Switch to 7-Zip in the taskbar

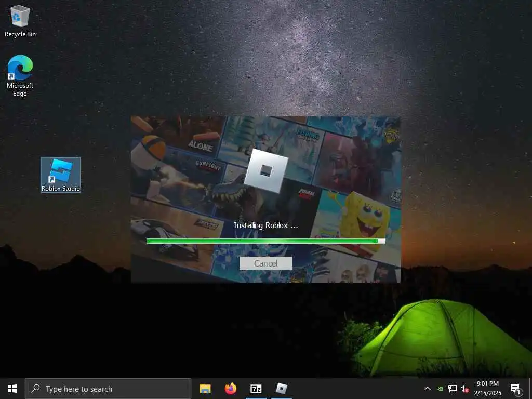pyautogui.click(x=256, y=389)
